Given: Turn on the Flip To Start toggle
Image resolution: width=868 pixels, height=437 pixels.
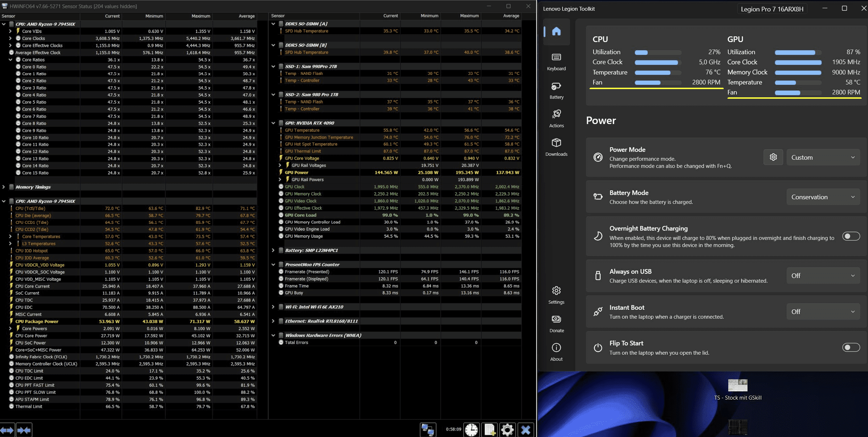Looking at the screenshot, I should 851,348.
